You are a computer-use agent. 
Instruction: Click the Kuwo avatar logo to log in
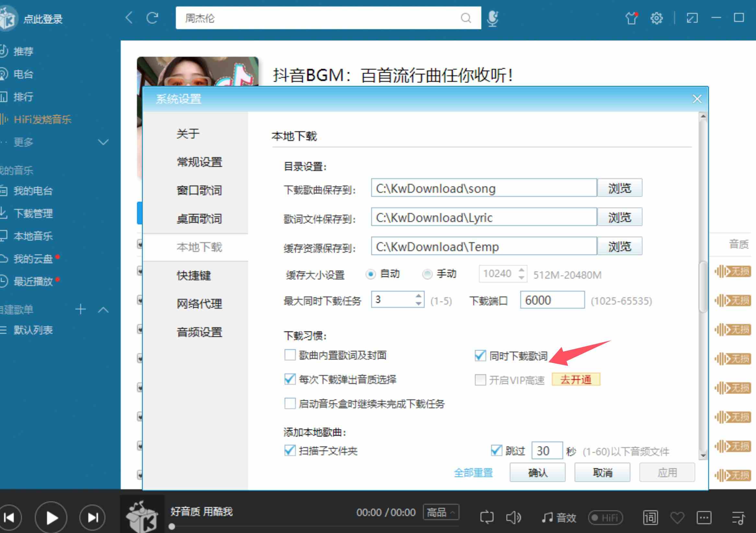coord(8,19)
